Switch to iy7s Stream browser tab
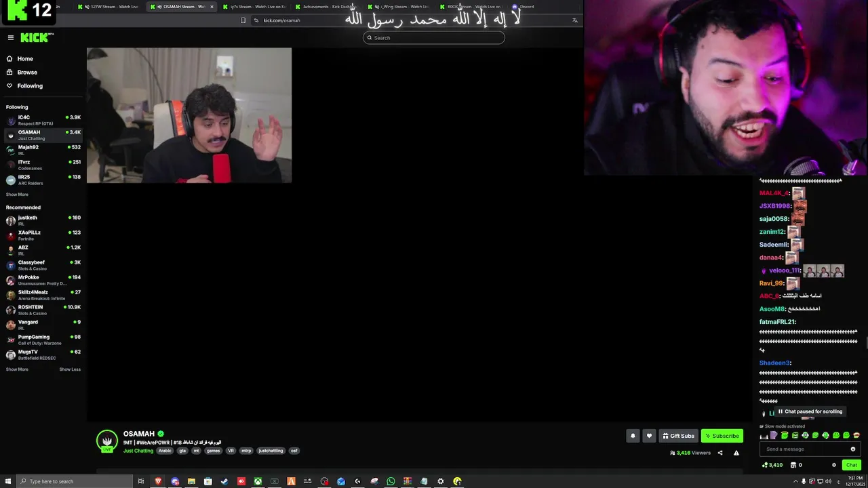This screenshot has width=868, height=488. (x=254, y=7)
